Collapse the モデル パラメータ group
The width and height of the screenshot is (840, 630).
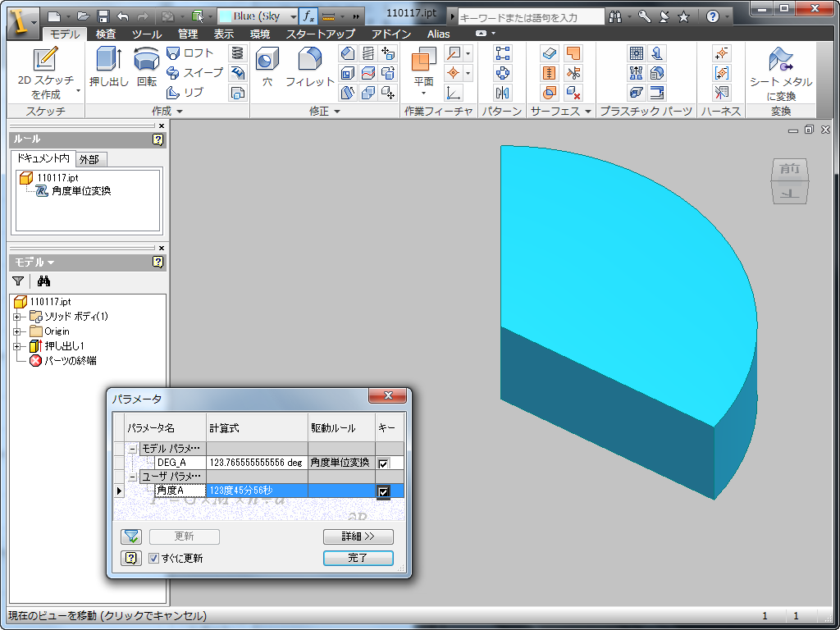pos(133,449)
